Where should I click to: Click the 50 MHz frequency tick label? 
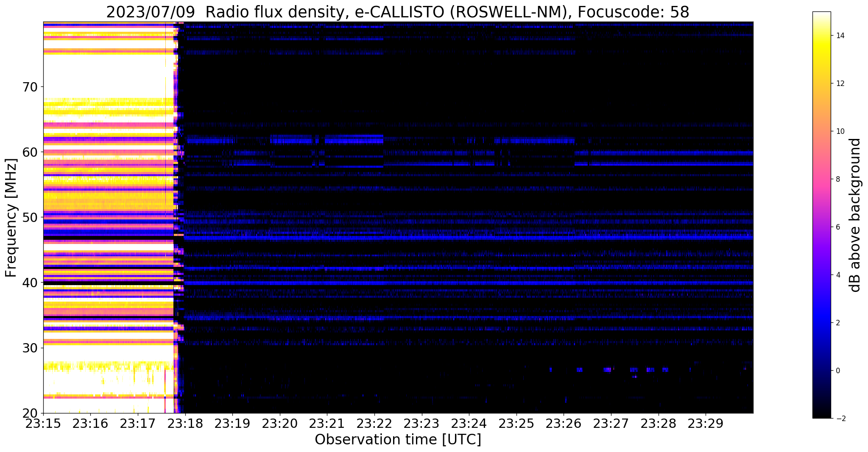pyautogui.click(x=30, y=217)
